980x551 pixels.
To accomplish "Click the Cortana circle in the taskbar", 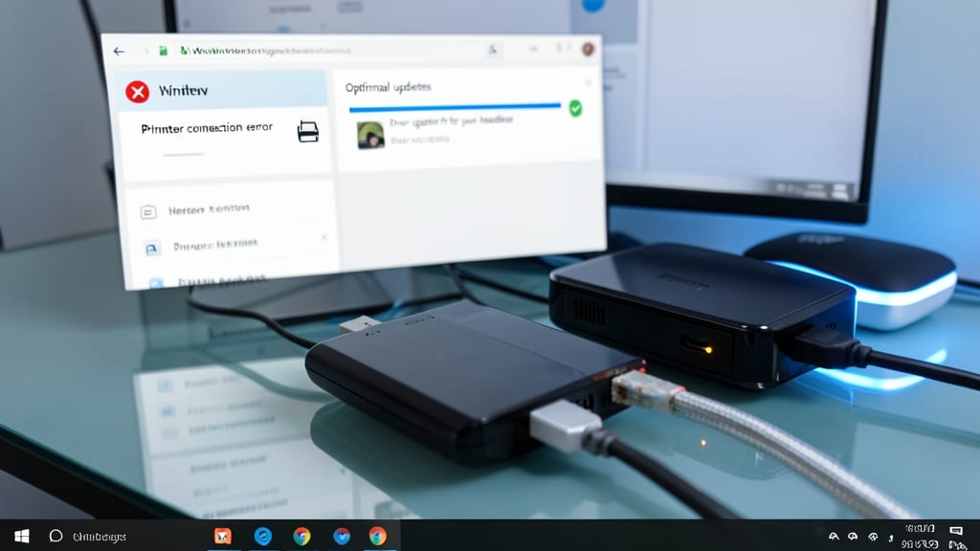I will (56, 536).
